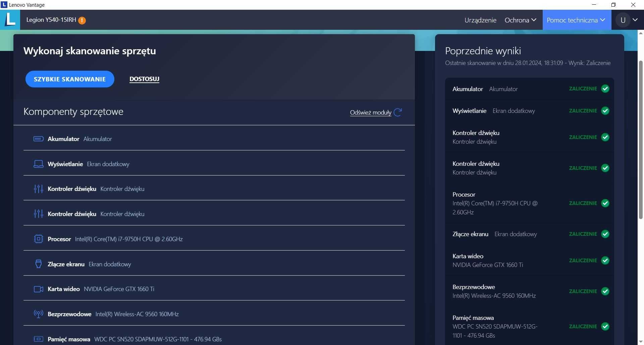Click the camera icon in Karta wideo row

pyautogui.click(x=39, y=289)
